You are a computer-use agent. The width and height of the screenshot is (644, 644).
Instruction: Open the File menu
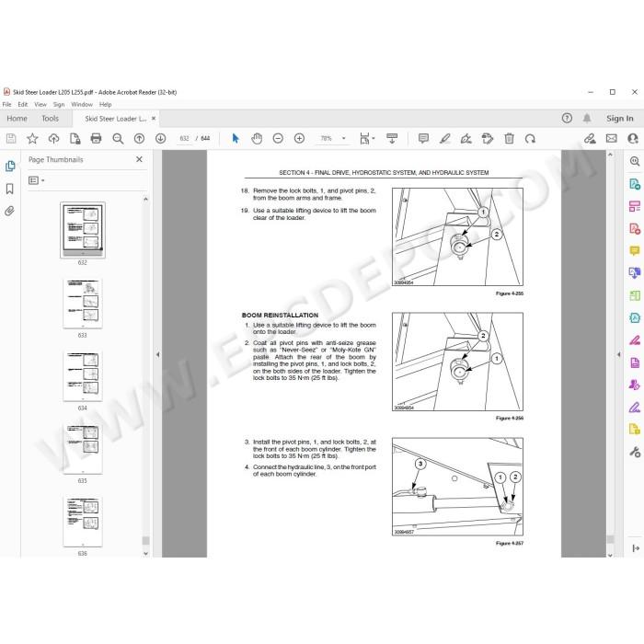7,104
